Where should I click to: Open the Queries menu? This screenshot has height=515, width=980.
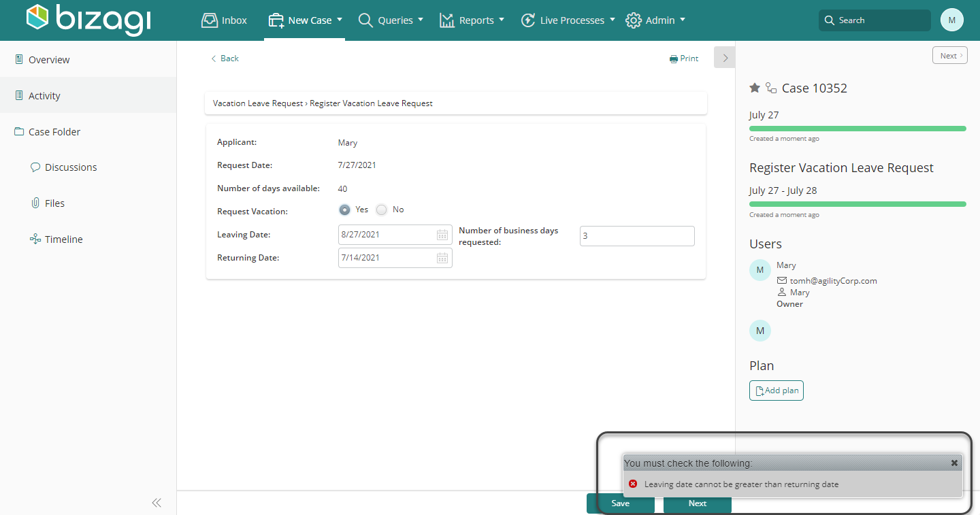coord(391,20)
